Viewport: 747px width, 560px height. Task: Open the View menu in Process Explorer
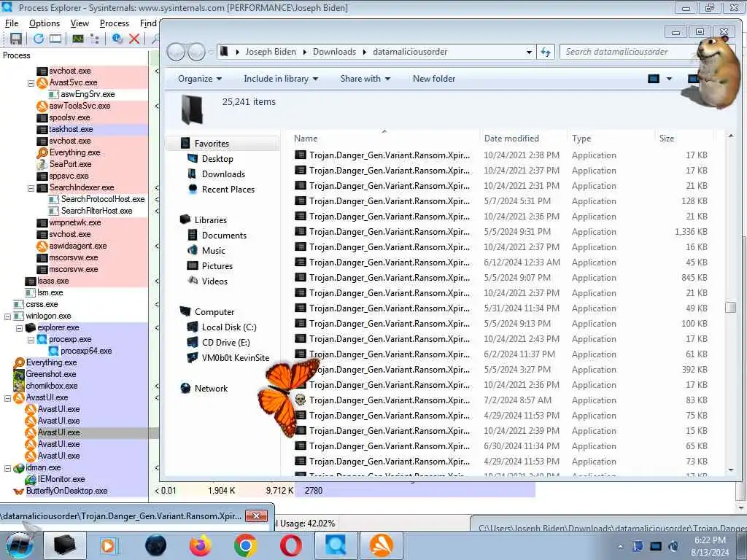80,23
